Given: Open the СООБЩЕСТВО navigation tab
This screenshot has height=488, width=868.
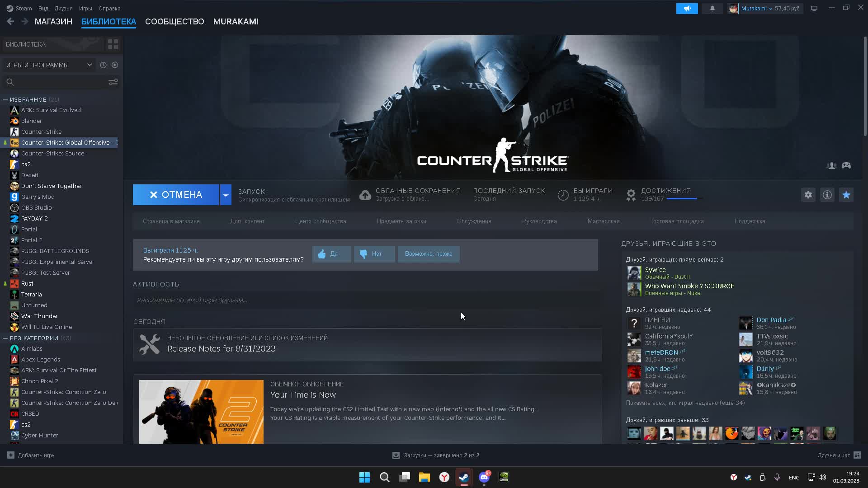Looking at the screenshot, I should pos(175,21).
